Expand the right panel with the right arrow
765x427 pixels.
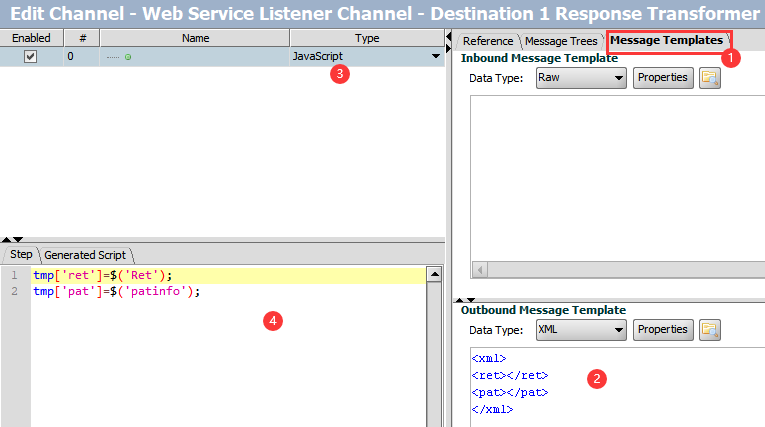click(x=448, y=48)
